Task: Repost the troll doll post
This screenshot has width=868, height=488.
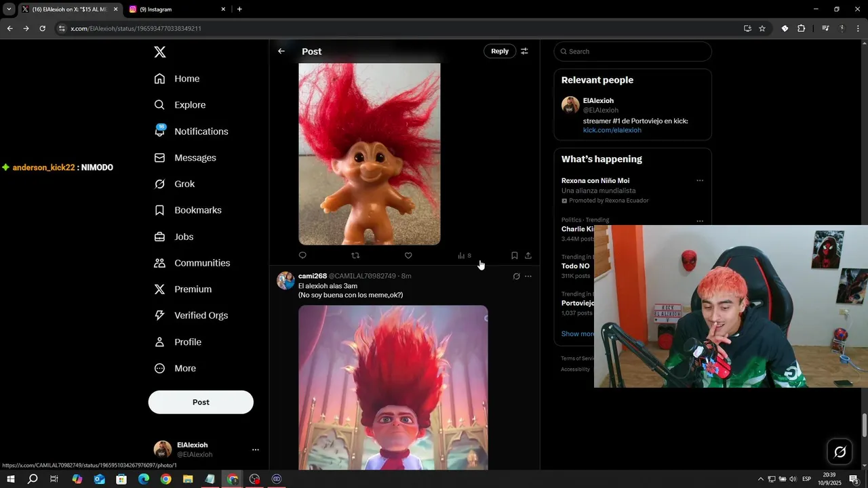Action: tap(355, 256)
